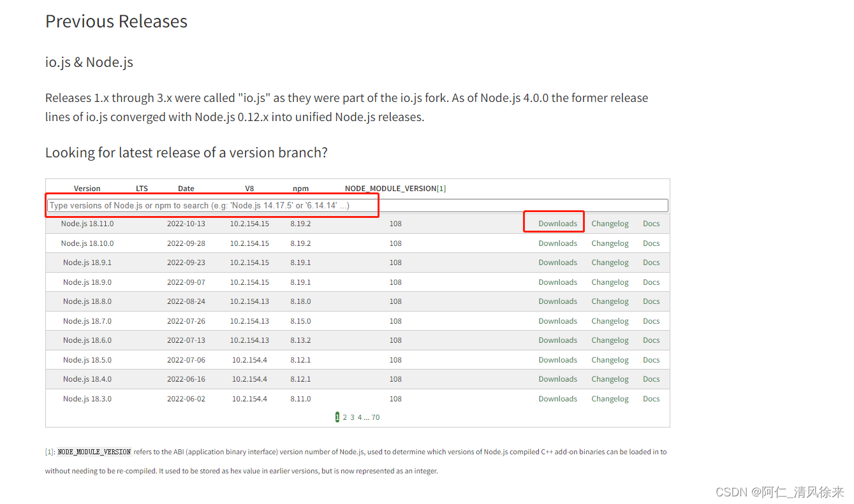This screenshot has height=504, width=854.
Task: Open Downloads for Node.js 18.3.0
Action: pos(557,399)
